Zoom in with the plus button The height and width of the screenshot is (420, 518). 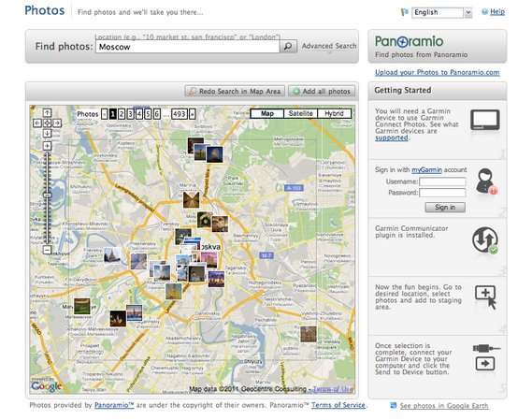[x=48, y=146]
